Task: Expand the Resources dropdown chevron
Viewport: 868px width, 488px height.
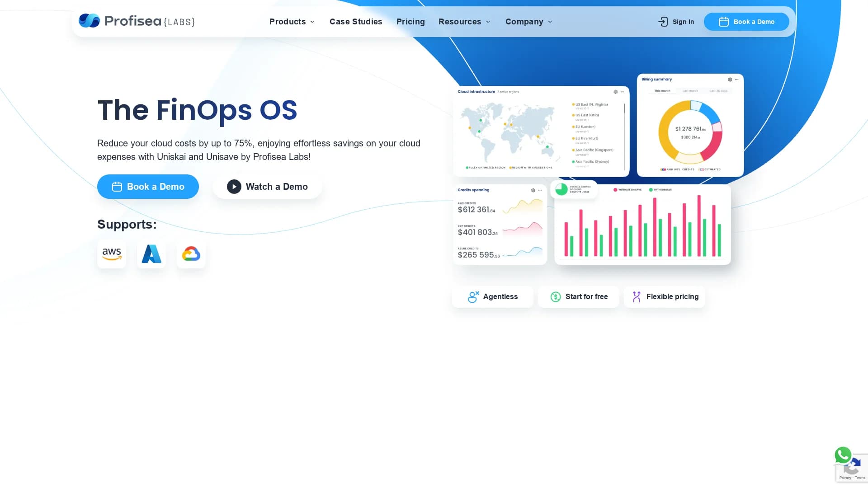Action: 488,22
